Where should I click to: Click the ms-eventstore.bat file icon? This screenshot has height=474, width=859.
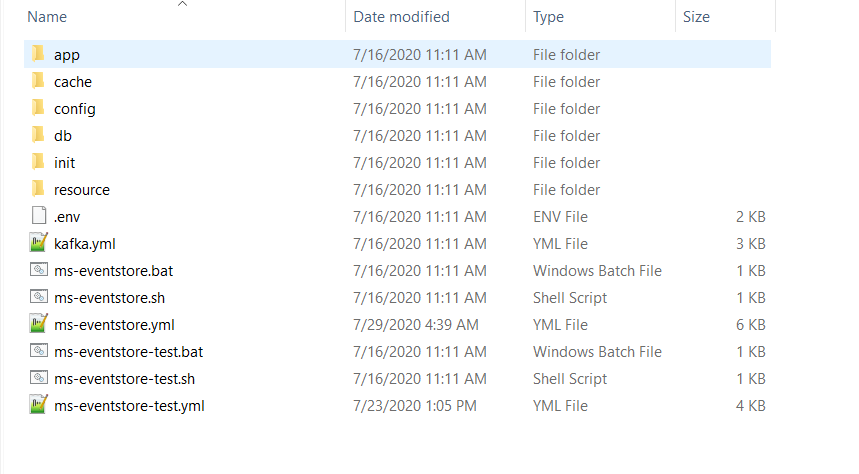point(39,270)
